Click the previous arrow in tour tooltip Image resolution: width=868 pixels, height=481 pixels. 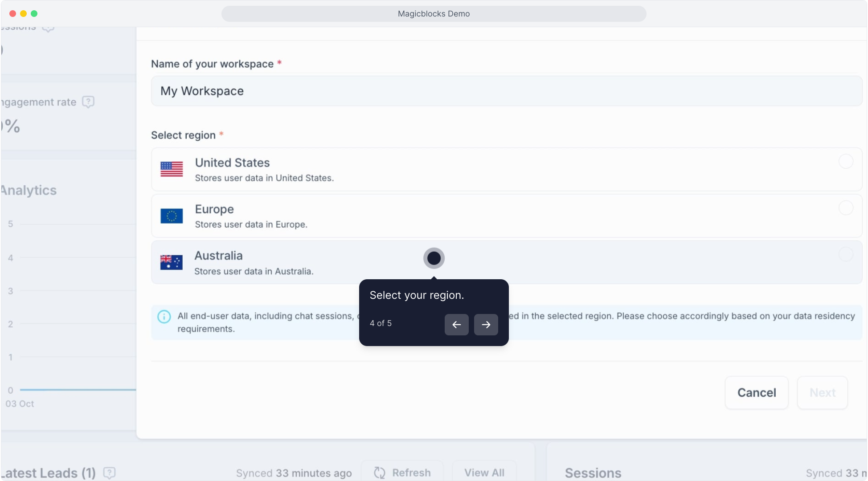[456, 324]
